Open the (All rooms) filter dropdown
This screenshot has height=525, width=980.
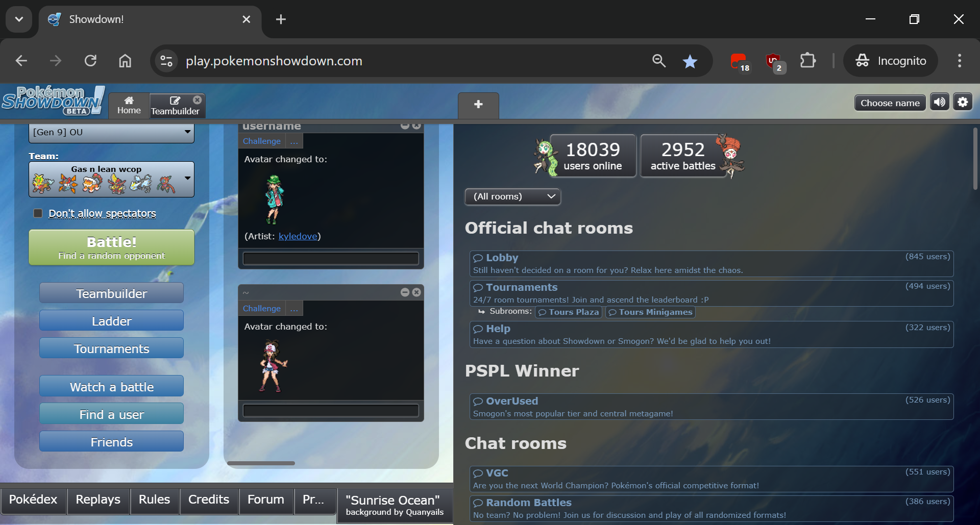click(513, 197)
